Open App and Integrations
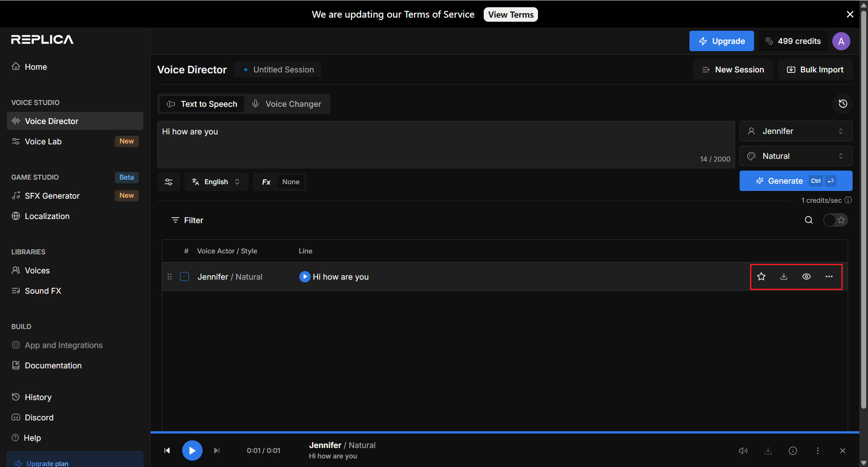The height and width of the screenshot is (467, 868). coord(75,345)
